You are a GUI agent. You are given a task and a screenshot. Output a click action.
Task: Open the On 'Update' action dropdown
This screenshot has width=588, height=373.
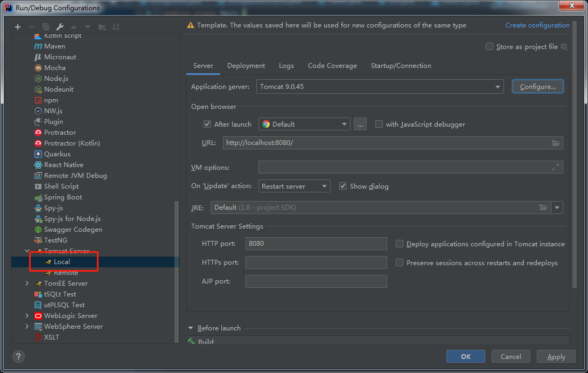tap(295, 186)
